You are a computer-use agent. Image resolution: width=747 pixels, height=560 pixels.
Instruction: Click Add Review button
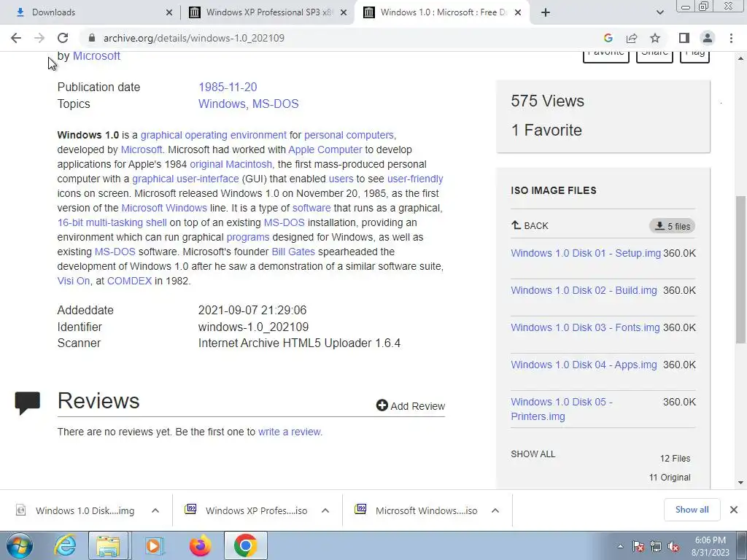pyautogui.click(x=410, y=405)
